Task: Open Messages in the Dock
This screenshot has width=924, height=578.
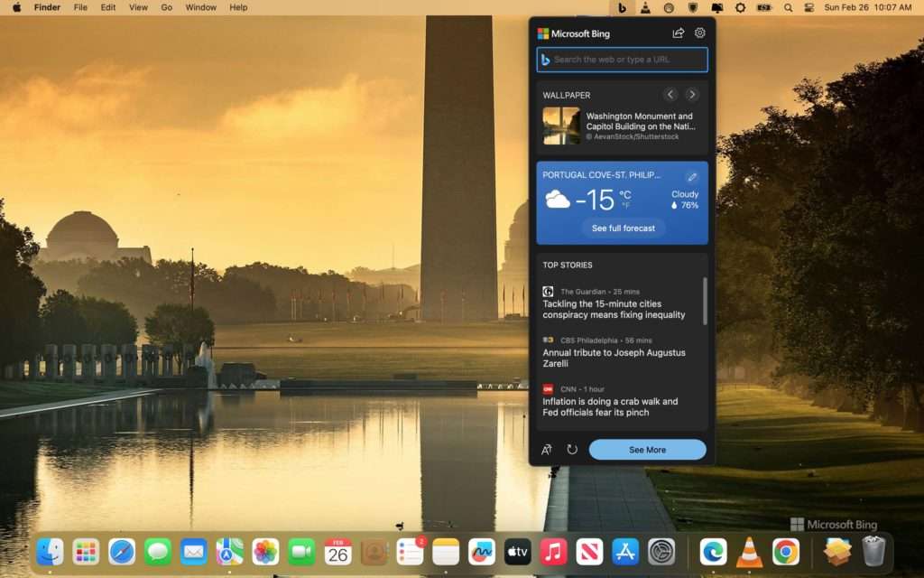Action: click(x=158, y=552)
